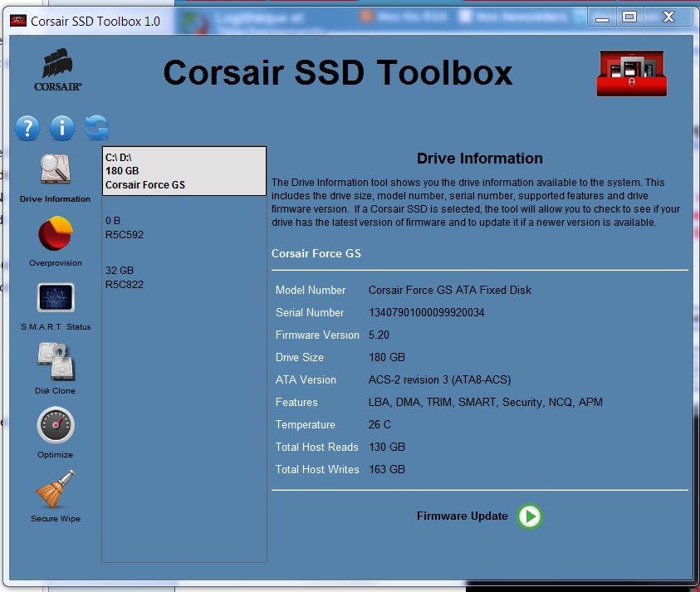
Task: Open the Drive Information tool icon
Action: pyautogui.click(x=56, y=169)
